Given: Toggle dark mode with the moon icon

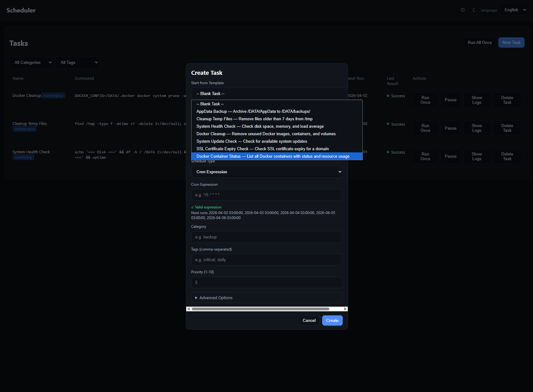Looking at the screenshot, I should click(474, 10).
